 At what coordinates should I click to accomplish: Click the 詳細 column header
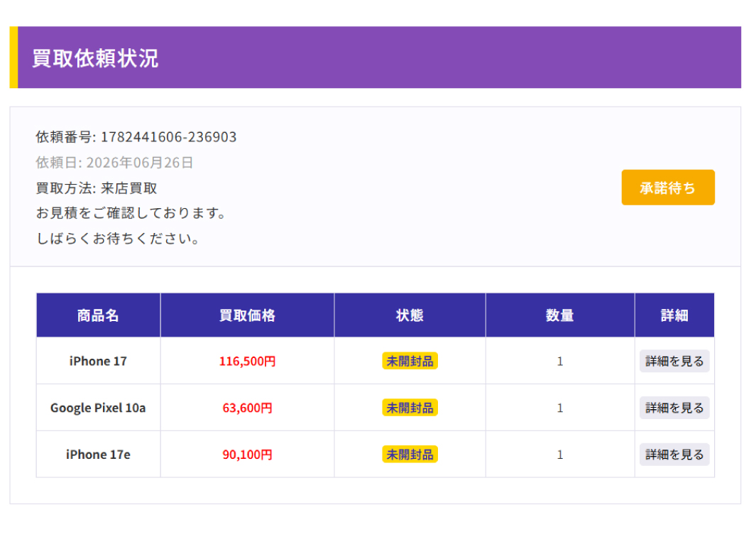[674, 315]
